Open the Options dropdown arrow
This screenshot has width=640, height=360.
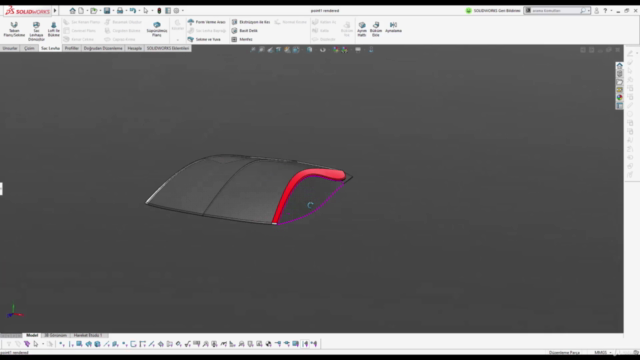182,11
